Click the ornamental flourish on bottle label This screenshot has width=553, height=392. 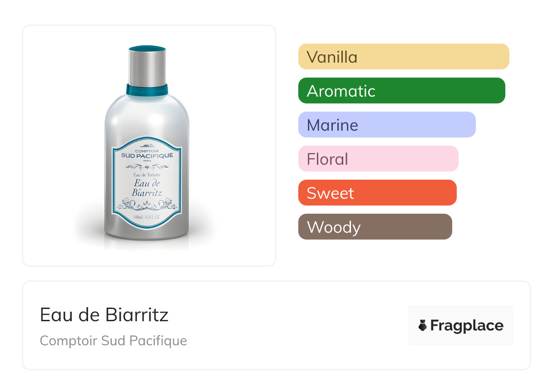147,205
